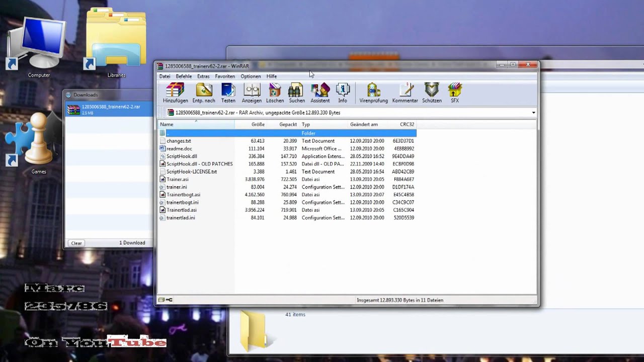Sort by the CRC32 column header

click(x=403, y=124)
